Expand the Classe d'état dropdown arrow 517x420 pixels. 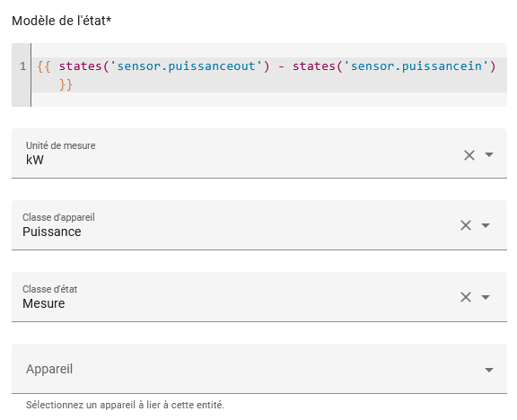pos(486,297)
